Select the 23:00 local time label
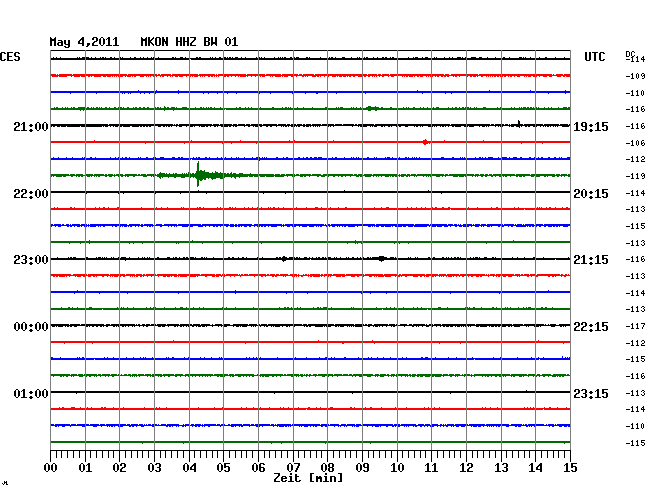 31,260
